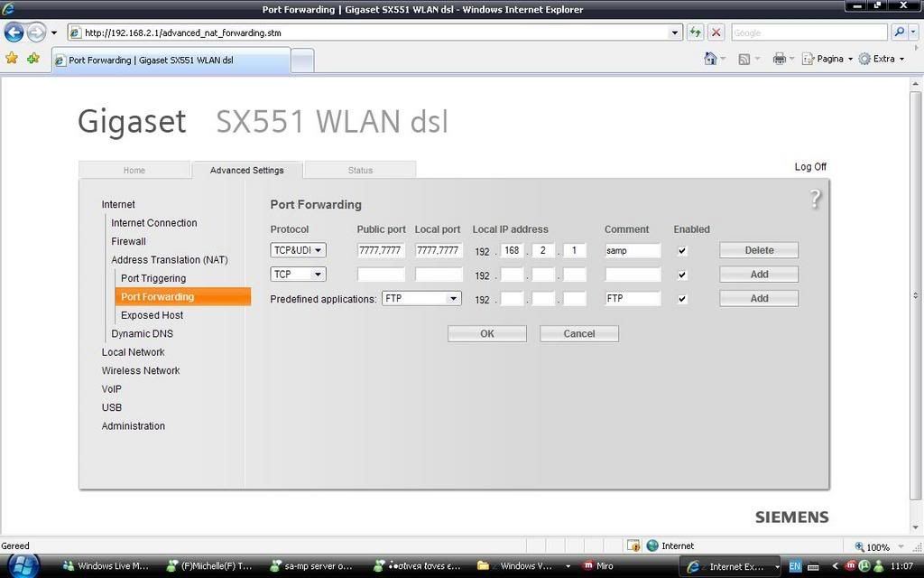
Task: Open the Predefined applications FTP dropdown
Action: point(421,298)
